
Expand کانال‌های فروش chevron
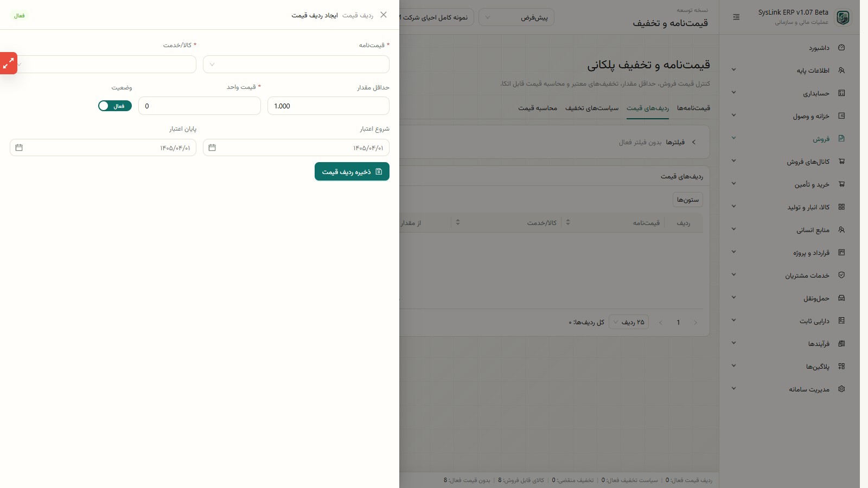733,161
